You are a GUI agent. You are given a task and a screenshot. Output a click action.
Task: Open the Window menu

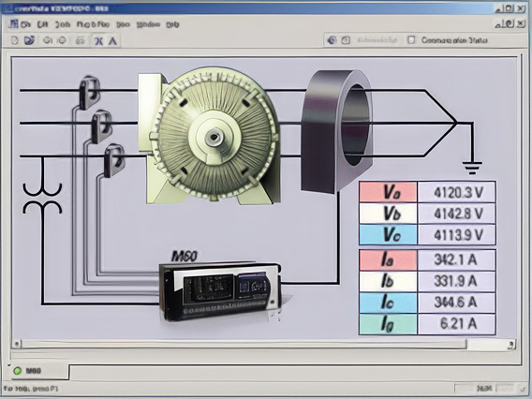pyautogui.click(x=148, y=24)
